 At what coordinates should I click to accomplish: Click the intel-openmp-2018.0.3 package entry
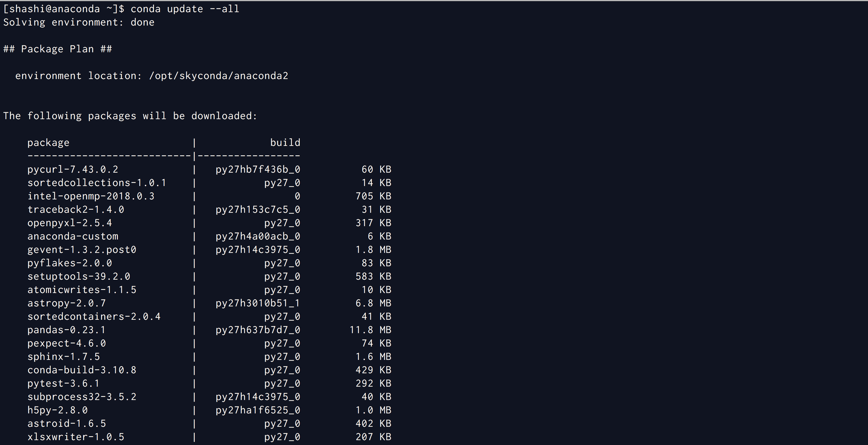click(91, 196)
